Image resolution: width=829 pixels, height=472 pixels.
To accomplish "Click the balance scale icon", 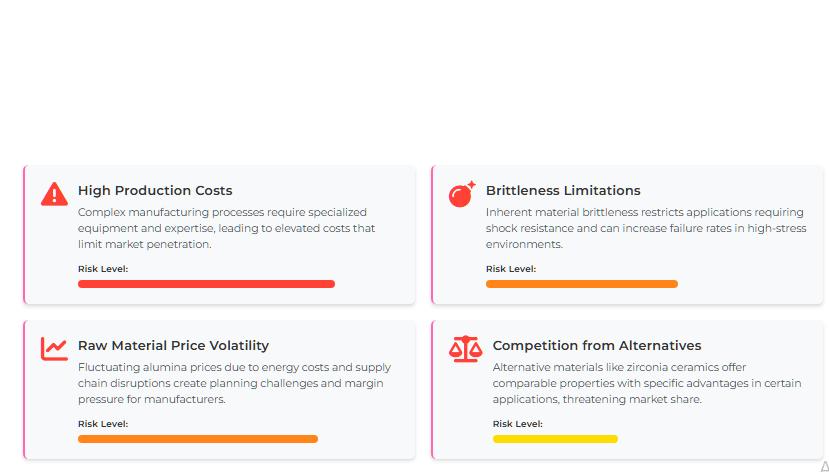I will [465, 349].
